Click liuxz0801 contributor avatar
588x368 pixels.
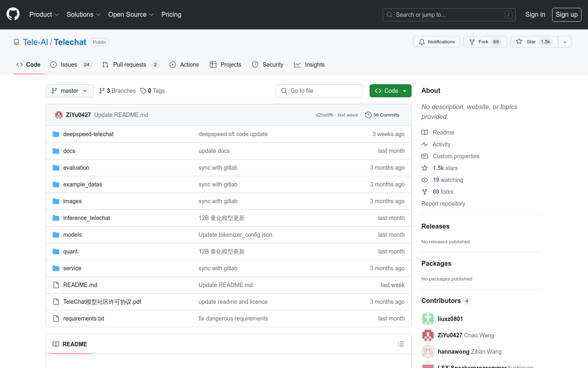(428, 319)
